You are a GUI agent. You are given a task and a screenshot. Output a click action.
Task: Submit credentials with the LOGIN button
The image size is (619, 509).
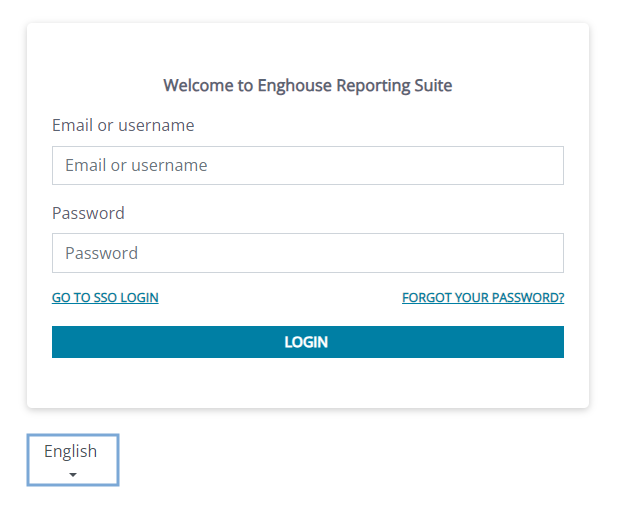[x=307, y=342]
